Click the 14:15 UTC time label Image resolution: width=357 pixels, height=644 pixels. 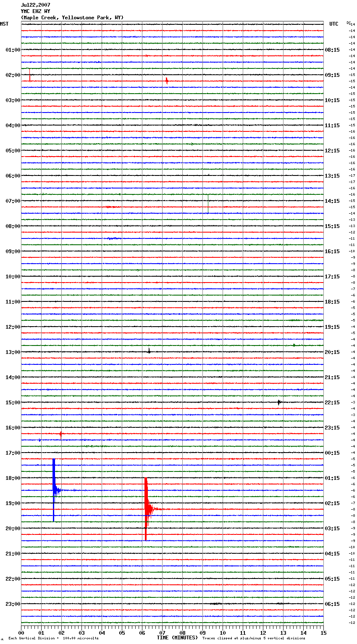[332, 201]
